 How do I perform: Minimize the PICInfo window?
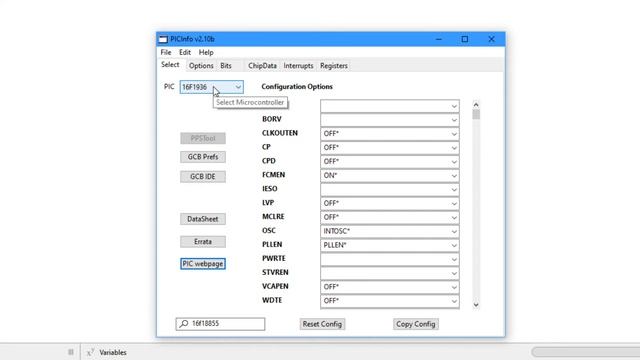pyautogui.click(x=439, y=39)
